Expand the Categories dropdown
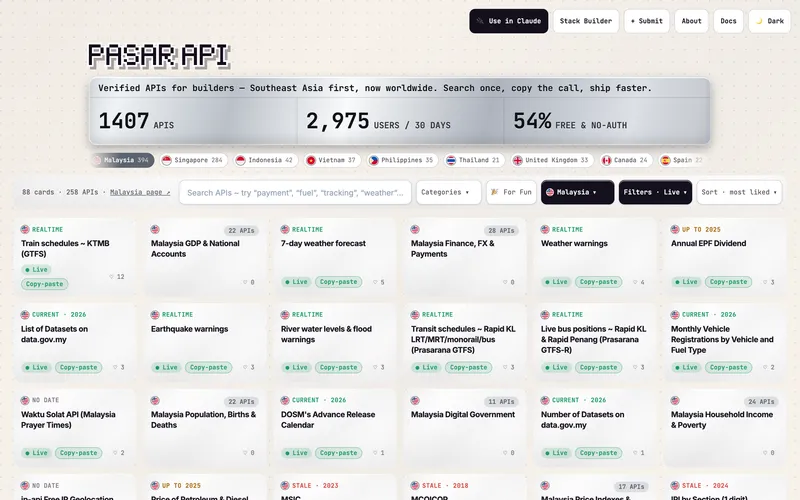800x500 pixels. point(448,192)
